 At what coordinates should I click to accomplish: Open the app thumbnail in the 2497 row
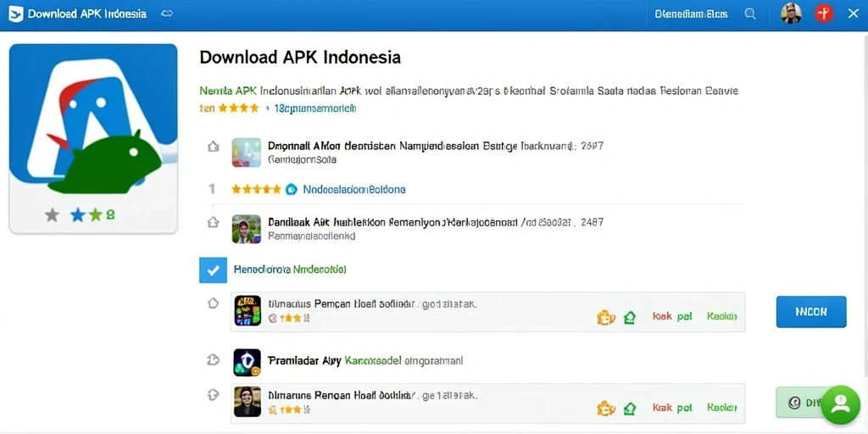pos(247,153)
